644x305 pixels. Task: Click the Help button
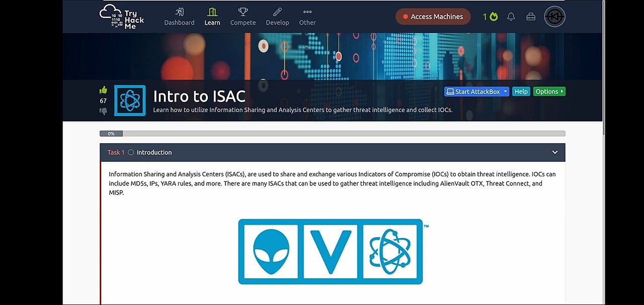click(x=521, y=91)
